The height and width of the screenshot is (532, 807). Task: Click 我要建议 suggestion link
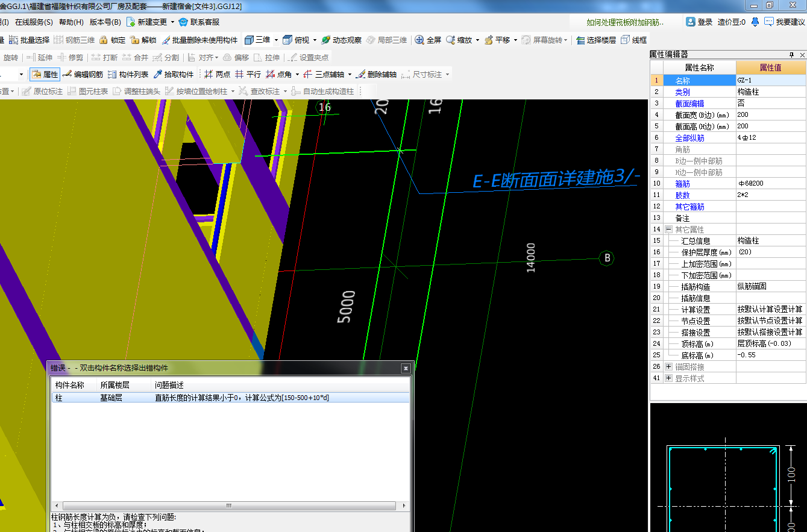tap(785, 22)
